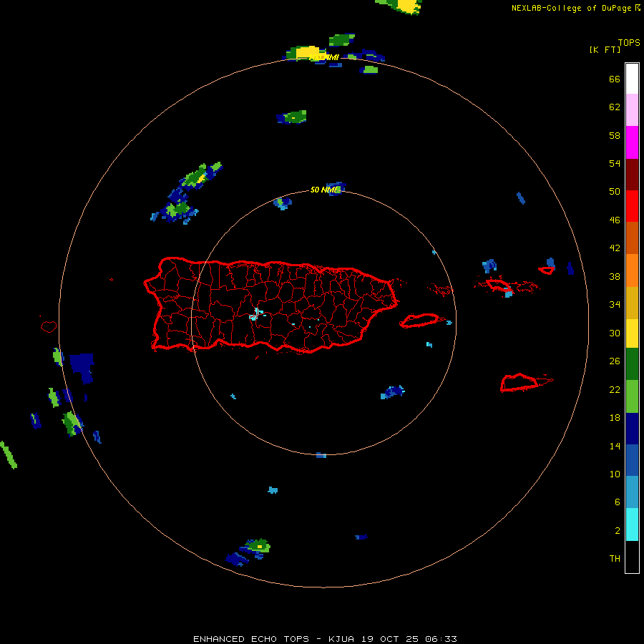The width and height of the screenshot is (644, 644).
Task: Select the 26 legend value
Action: [615, 361]
